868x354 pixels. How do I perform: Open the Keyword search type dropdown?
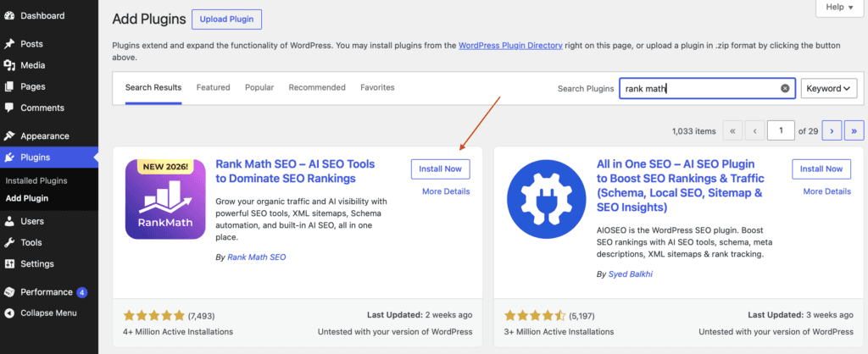point(829,88)
